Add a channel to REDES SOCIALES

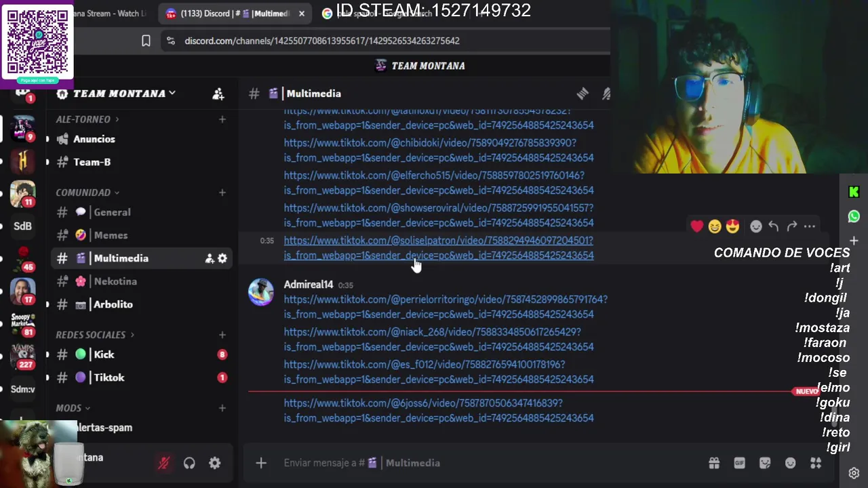pos(222,335)
